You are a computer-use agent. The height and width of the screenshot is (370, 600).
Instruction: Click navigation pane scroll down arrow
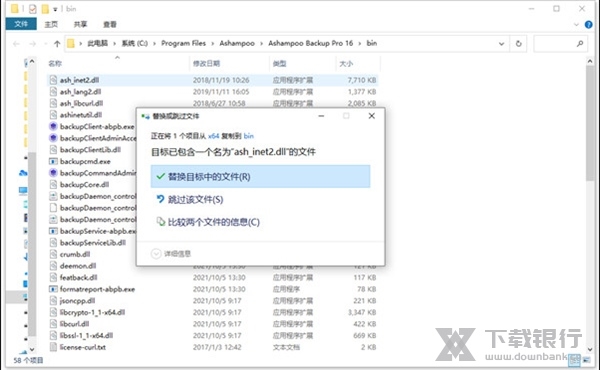point(32,349)
